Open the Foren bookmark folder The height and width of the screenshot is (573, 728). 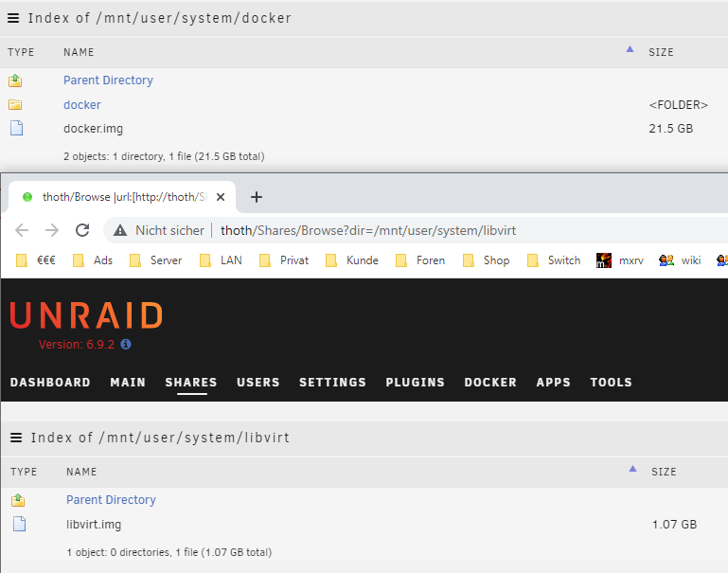[x=420, y=260]
